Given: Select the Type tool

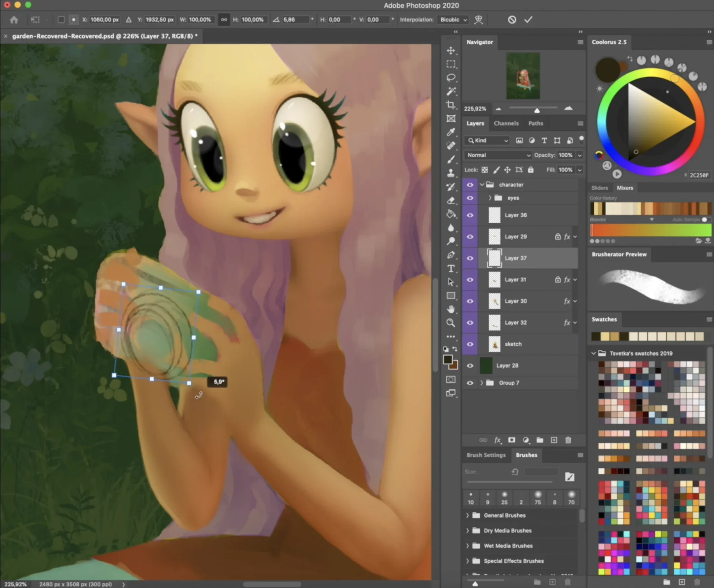Looking at the screenshot, I should [451, 269].
